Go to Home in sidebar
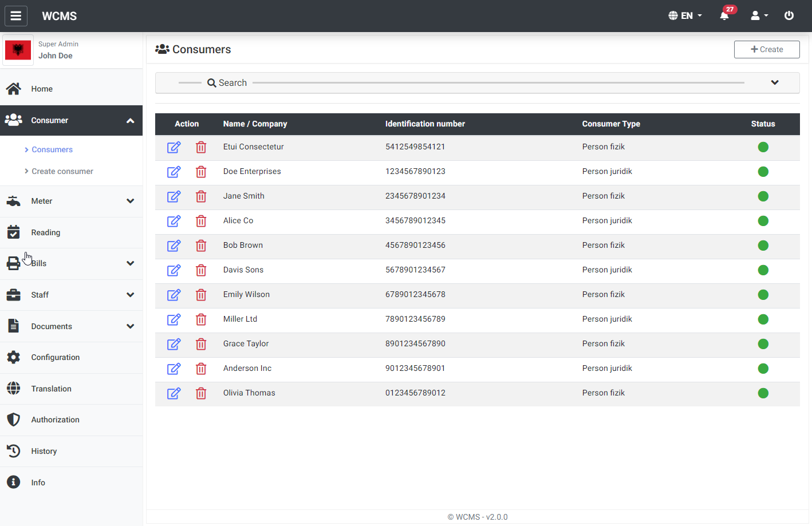This screenshot has height=526, width=812. click(71, 89)
